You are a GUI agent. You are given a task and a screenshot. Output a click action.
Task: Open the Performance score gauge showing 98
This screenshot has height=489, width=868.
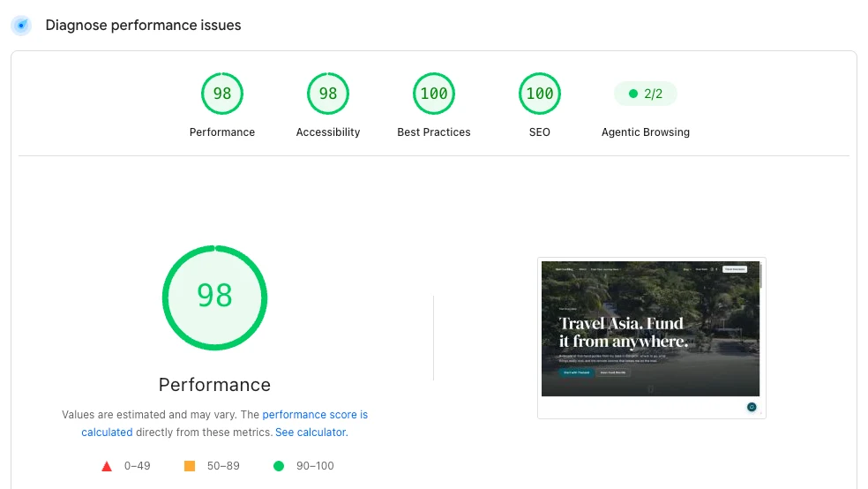click(222, 94)
